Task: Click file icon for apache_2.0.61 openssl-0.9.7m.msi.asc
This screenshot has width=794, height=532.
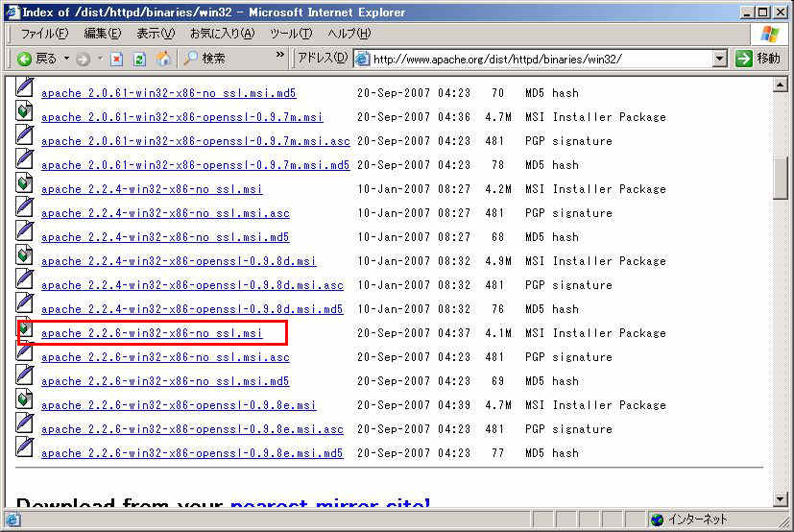Action: 24,135
